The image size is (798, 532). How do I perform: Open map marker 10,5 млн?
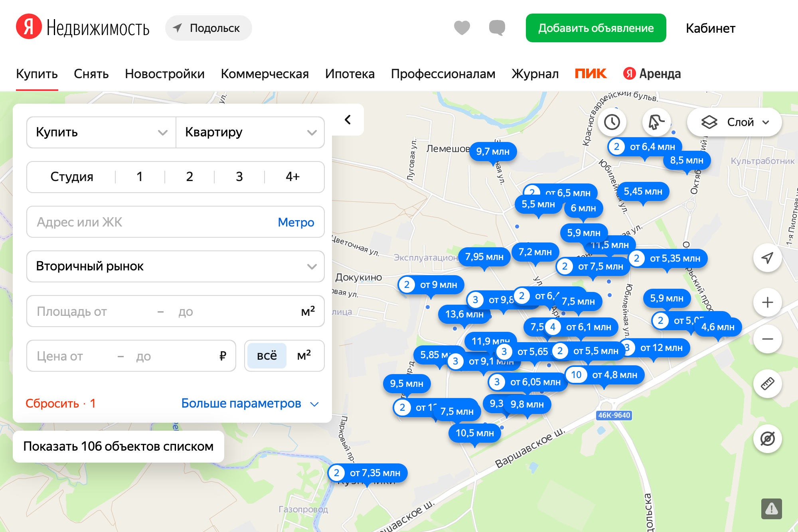click(x=474, y=433)
